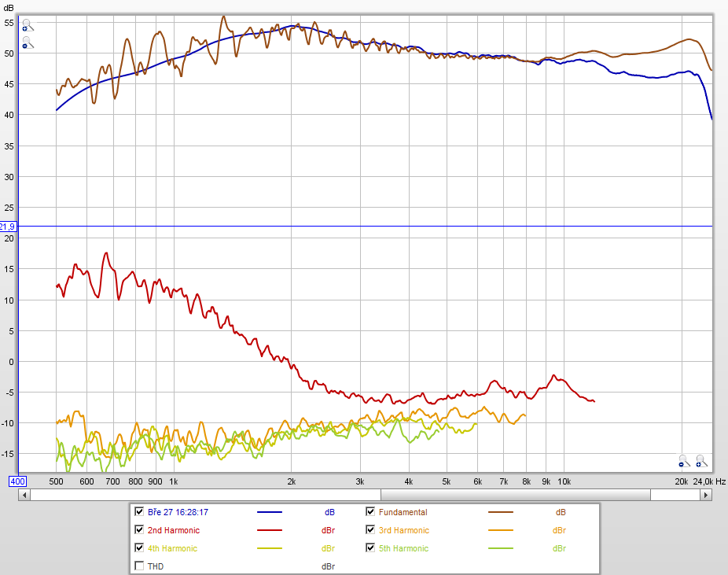Click the "4th Harmonic" legend label

172,548
